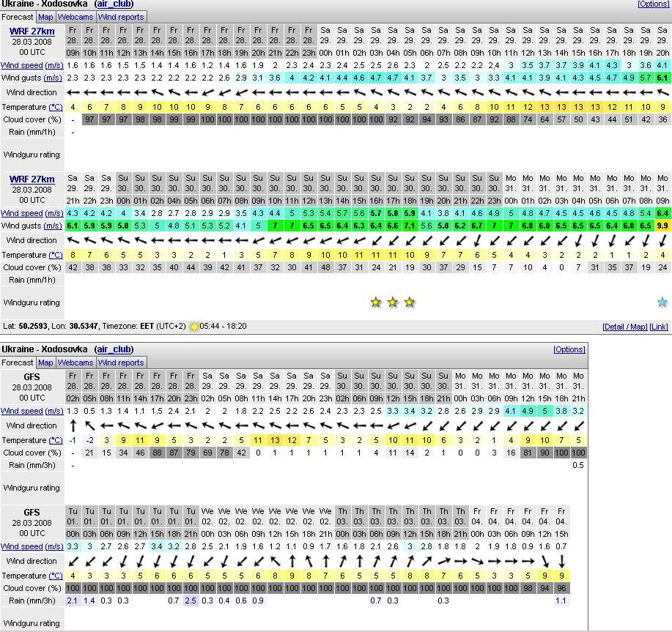Click the last yellow Windguru rating star
The image size is (672, 632).
tap(410, 302)
